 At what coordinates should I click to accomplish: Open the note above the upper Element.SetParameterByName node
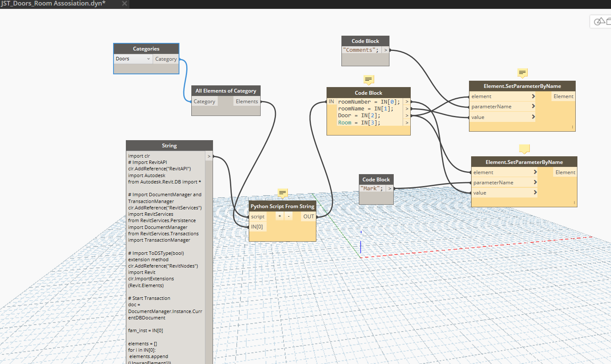[x=523, y=73]
